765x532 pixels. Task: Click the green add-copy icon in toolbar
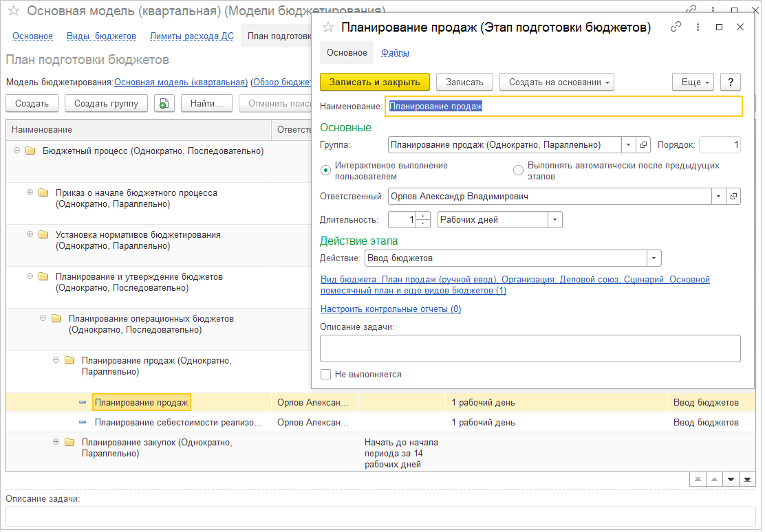pos(164,104)
